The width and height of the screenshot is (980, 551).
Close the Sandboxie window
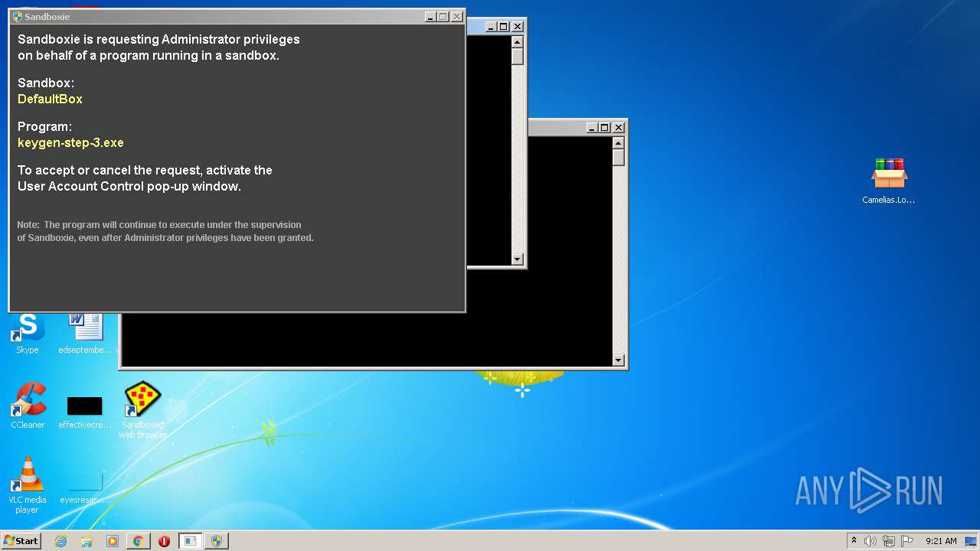pos(457,16)
